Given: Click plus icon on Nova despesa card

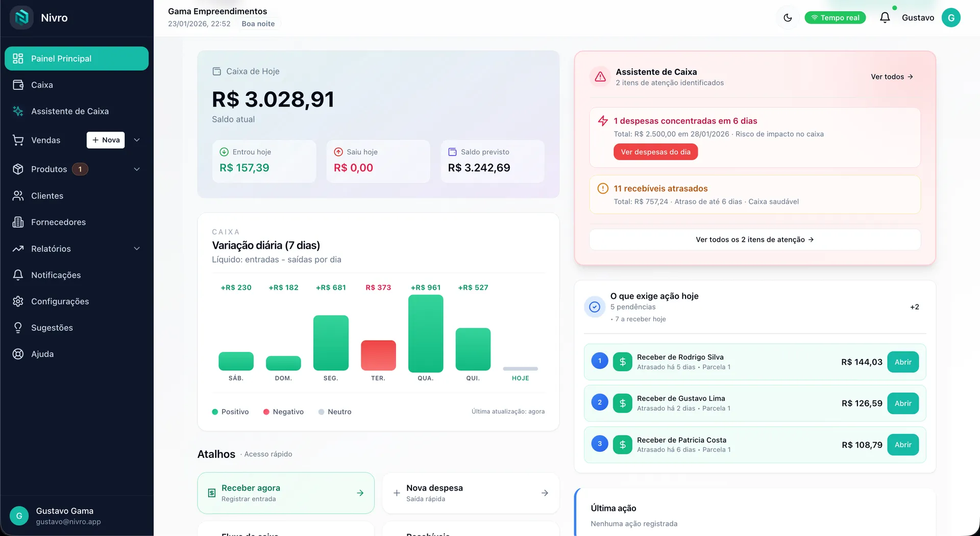Looking at the screenshot, I should tap(397, 493).
